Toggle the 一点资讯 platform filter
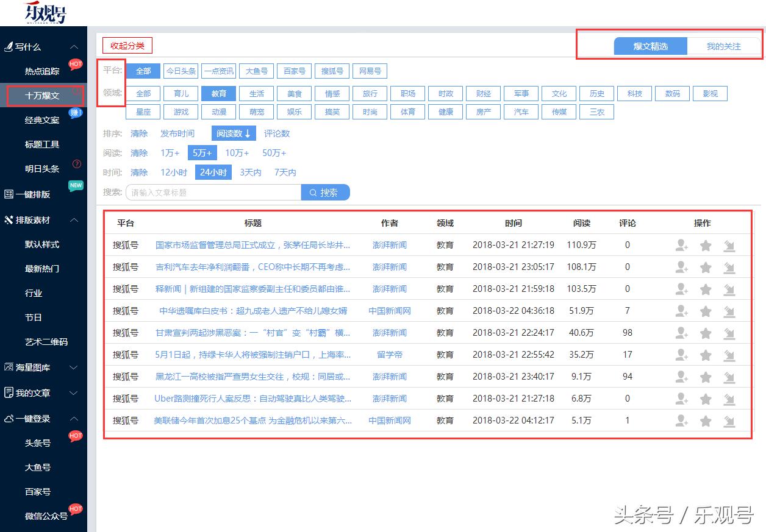Viewport: 766px width, 532px height. (x=219, y=71)
